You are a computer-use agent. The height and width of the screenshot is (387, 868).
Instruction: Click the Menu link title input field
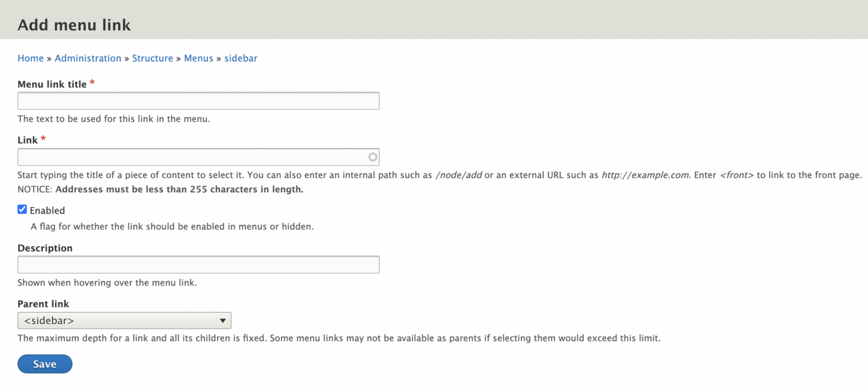[198, 100]
